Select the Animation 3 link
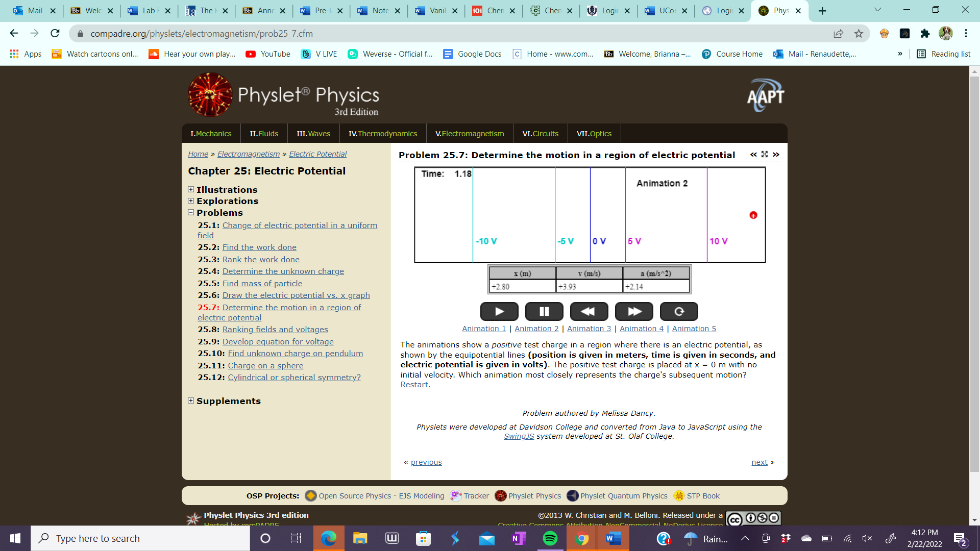 589,329
